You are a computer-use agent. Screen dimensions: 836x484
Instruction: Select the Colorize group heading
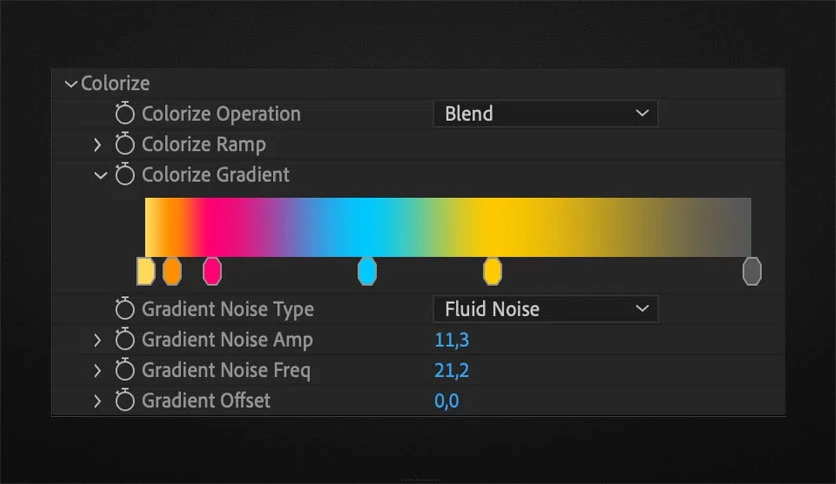pyautogui.click(x=115, y=83)
